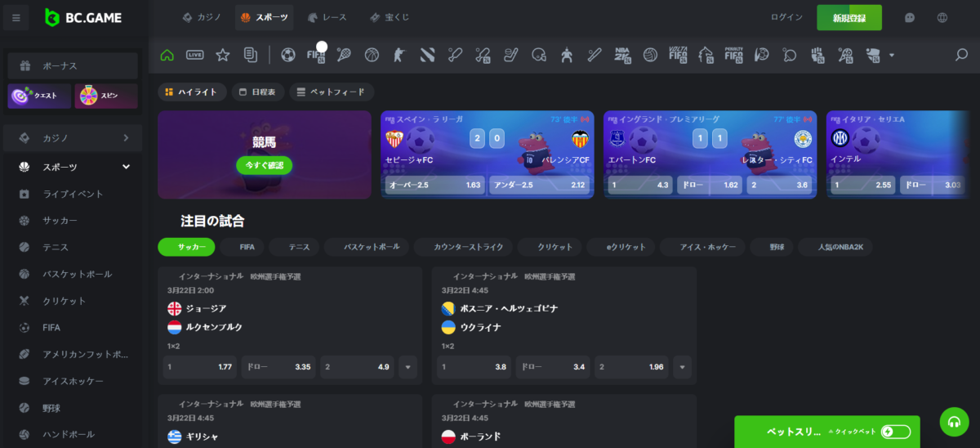Bet オーバー2.5 at 1.63 on Sevilla match

point(434,185)
